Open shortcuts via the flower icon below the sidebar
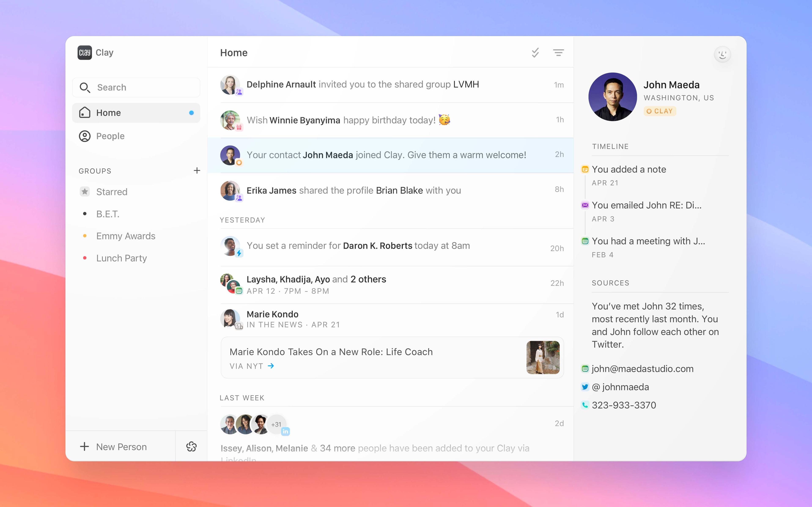 click(x=191, y=447)
